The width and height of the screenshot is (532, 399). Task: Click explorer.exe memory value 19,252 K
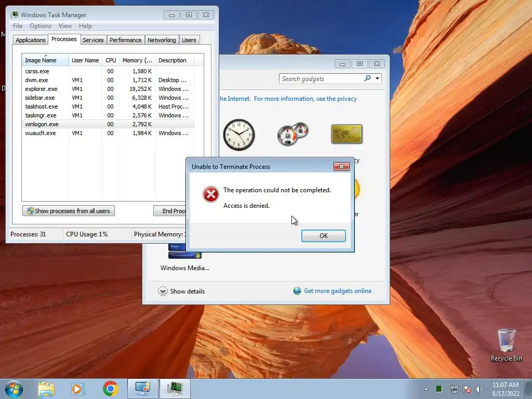(x=140, y=89)
